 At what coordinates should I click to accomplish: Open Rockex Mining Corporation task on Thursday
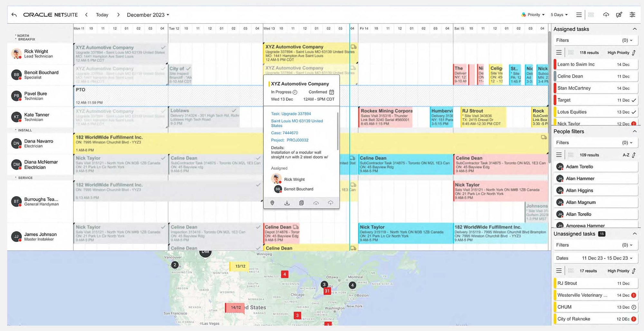pos(385,117)
